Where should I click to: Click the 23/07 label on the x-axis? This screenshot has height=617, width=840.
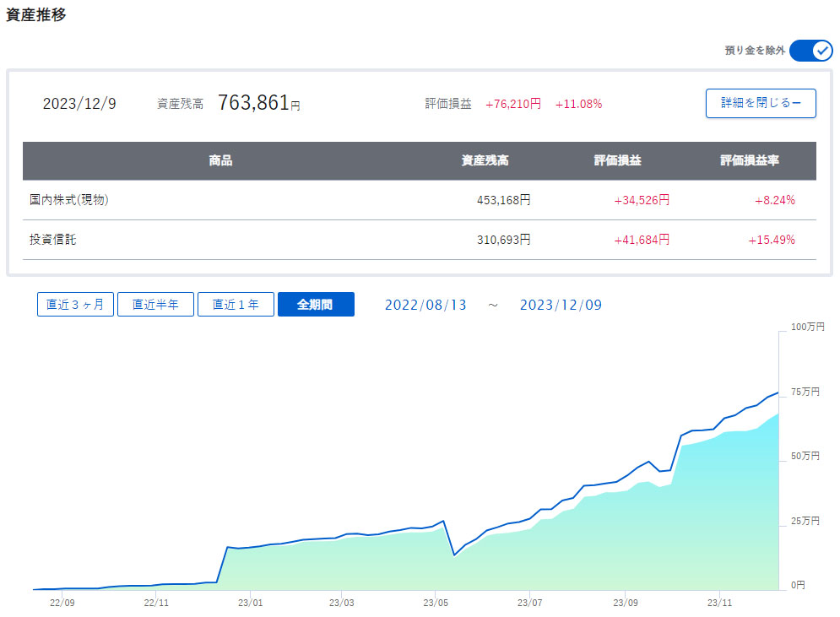click(528, 603)
